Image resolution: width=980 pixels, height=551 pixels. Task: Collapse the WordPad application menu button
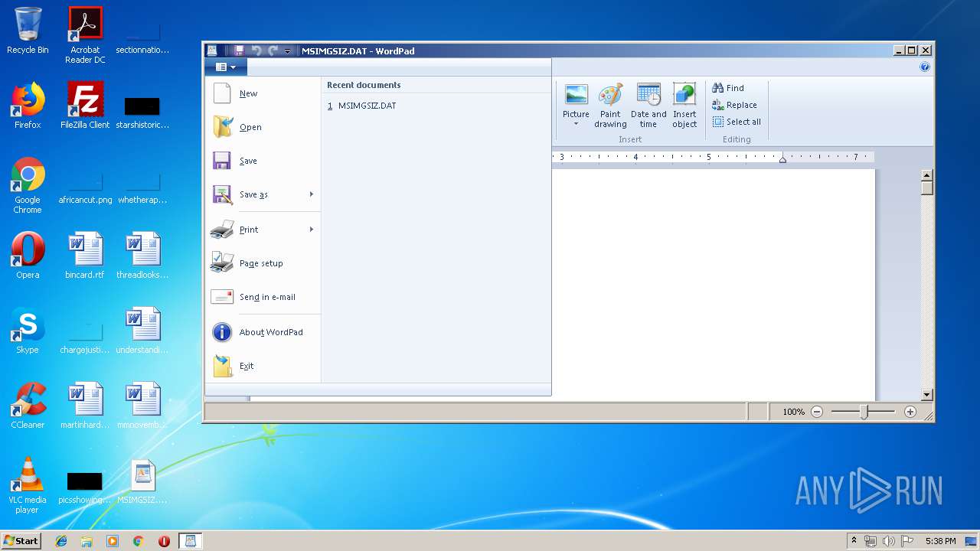tap(226, 67)
